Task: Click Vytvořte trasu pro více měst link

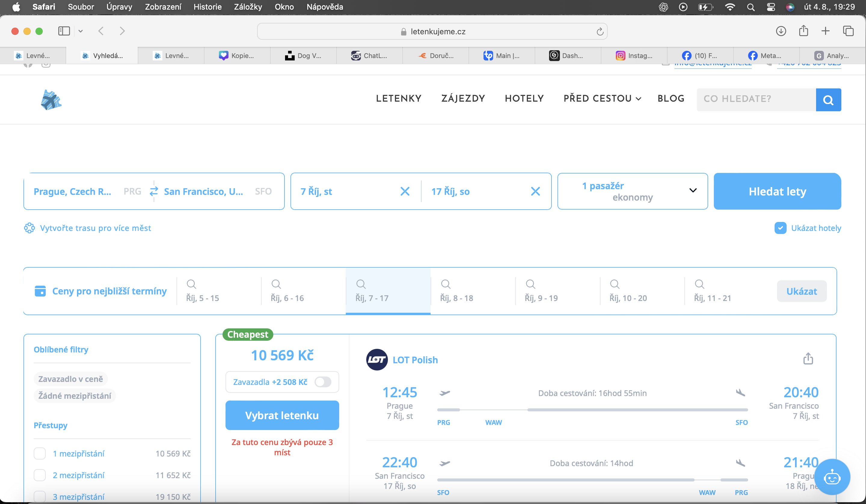Action: tap(96, 228)
